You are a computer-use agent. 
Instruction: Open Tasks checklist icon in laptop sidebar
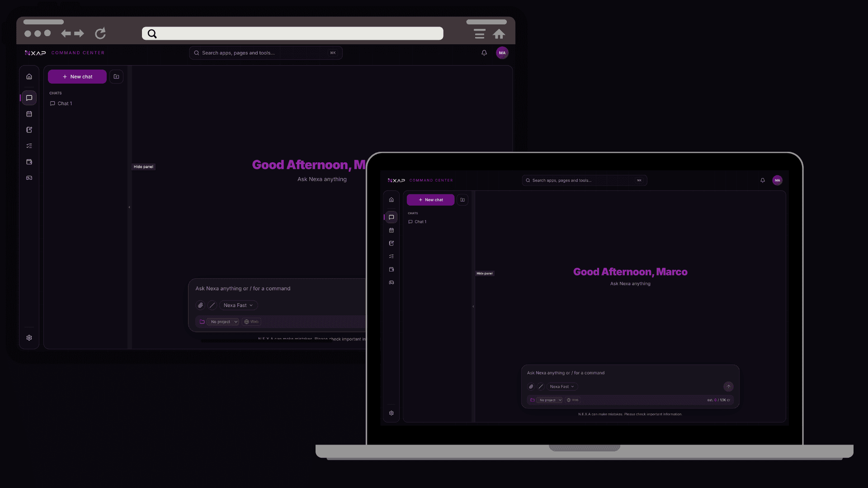pyautogui.click(x=392, y=256)
